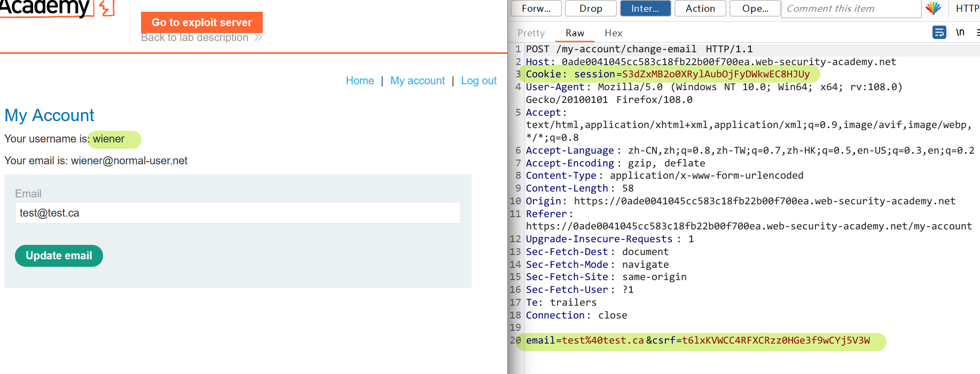This screenshot has height=374, width=980.
Task: Click the Comment this item field
Action: point(851,9)
